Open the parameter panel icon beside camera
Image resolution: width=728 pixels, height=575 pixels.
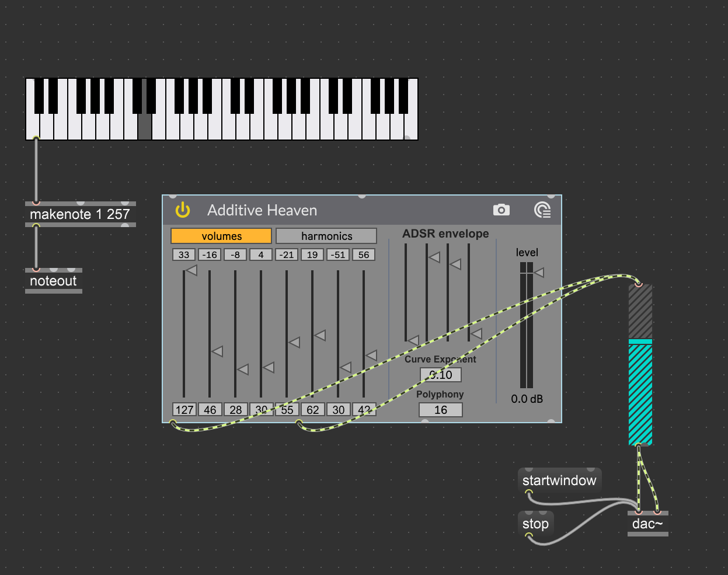pos(542,210)
